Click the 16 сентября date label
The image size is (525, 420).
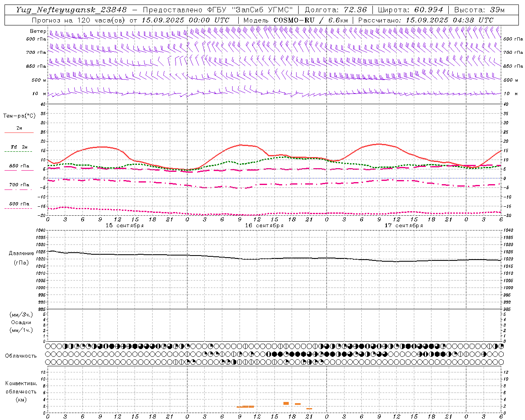tap(264, 226)
